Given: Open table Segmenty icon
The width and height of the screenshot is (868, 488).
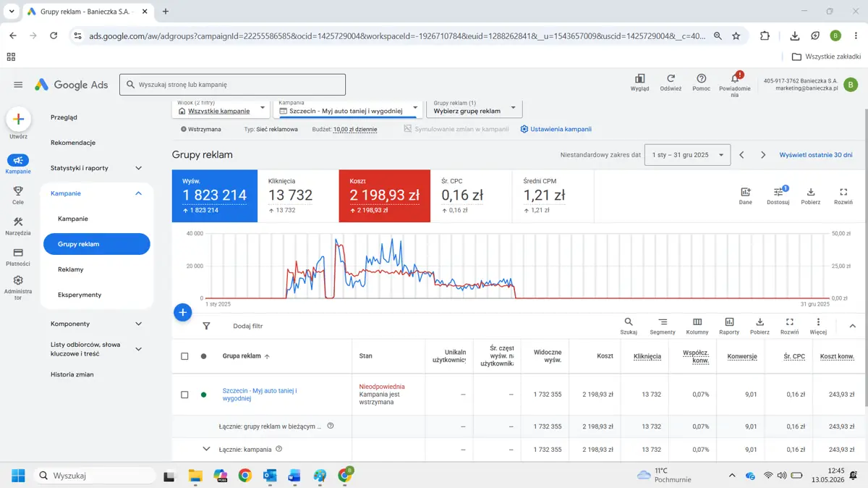Looking at the screenshot, I should pyautogui.click(x=663, y=322).
